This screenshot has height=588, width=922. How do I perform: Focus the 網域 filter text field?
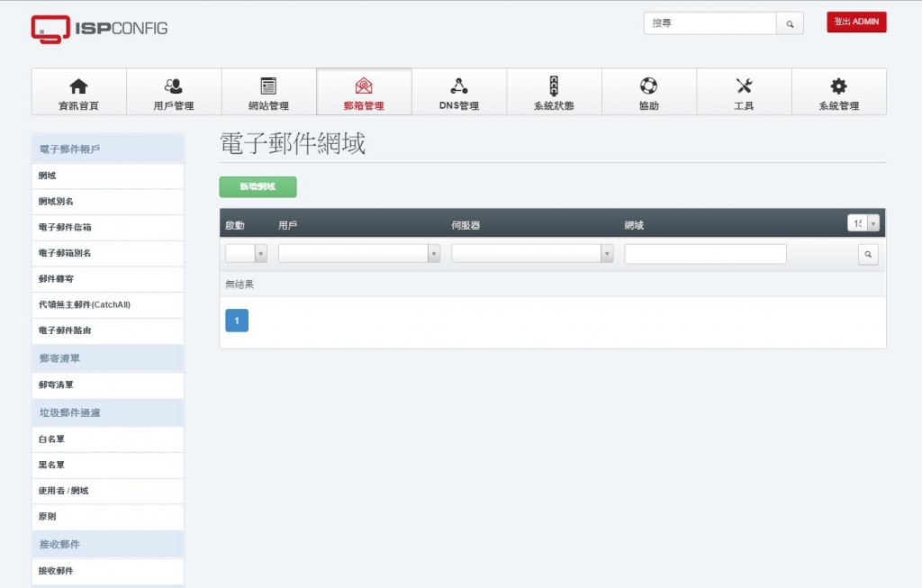705,254
